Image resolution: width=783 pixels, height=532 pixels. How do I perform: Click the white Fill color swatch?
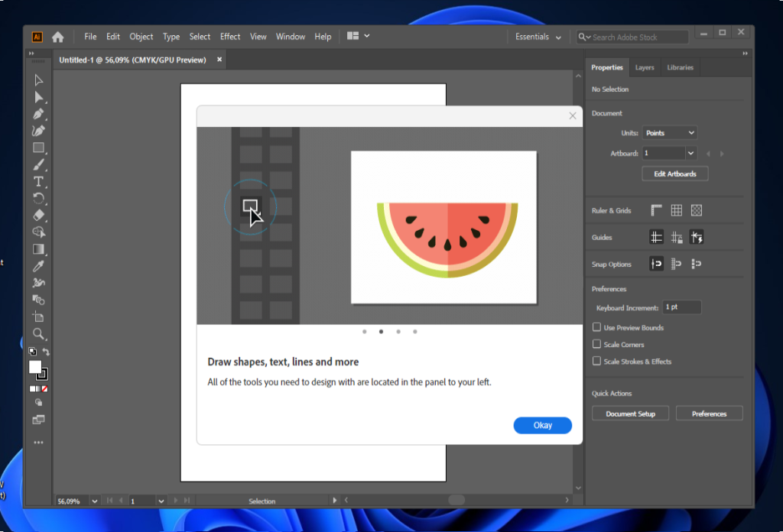[x=34, y=367]
